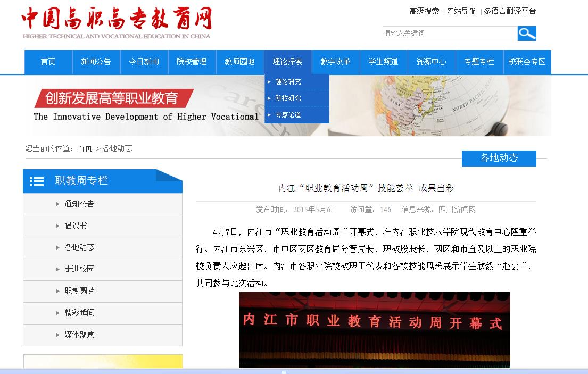Image resolution: width=588 pixels, height=374 pixels.
Task: Click the blue 各地动态 section tab
Action: (499, 158)
